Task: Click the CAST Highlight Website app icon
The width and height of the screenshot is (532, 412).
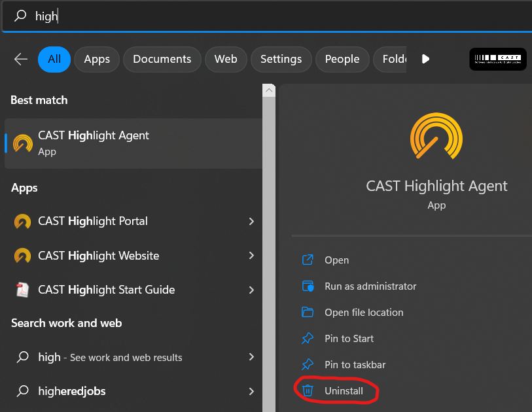Action: click(22, 256)
